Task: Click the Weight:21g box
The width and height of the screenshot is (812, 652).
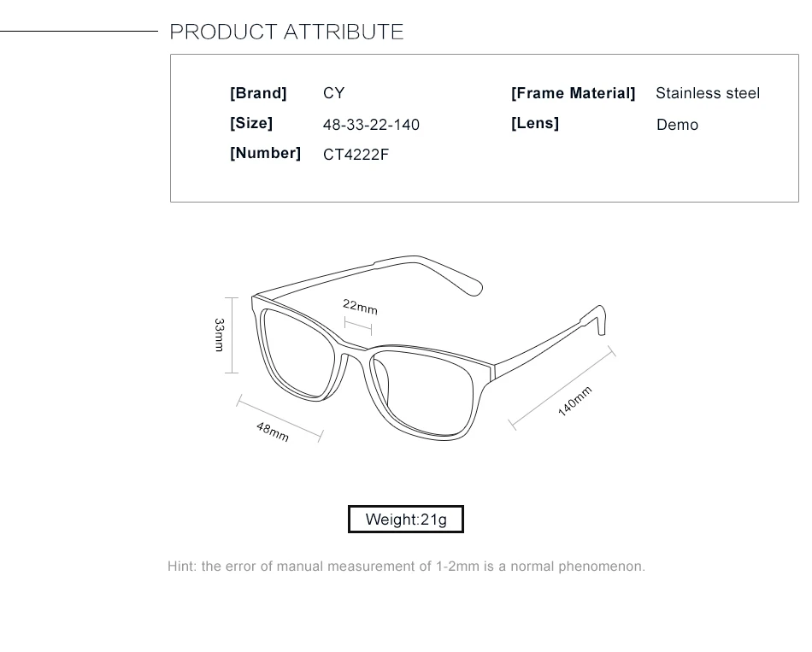Action: (x=406, y=520)
